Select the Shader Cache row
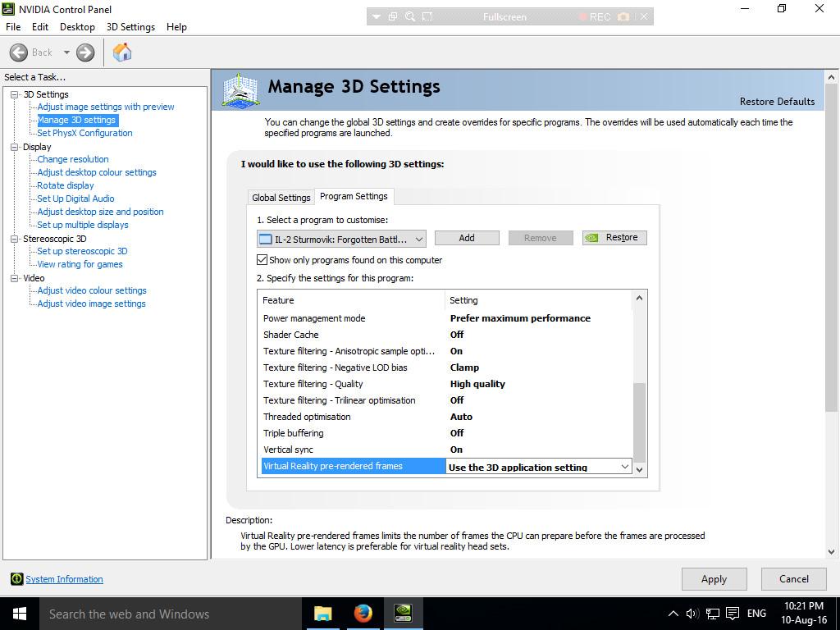Viewport: 840px width, 630px height. tap(445, 335)
